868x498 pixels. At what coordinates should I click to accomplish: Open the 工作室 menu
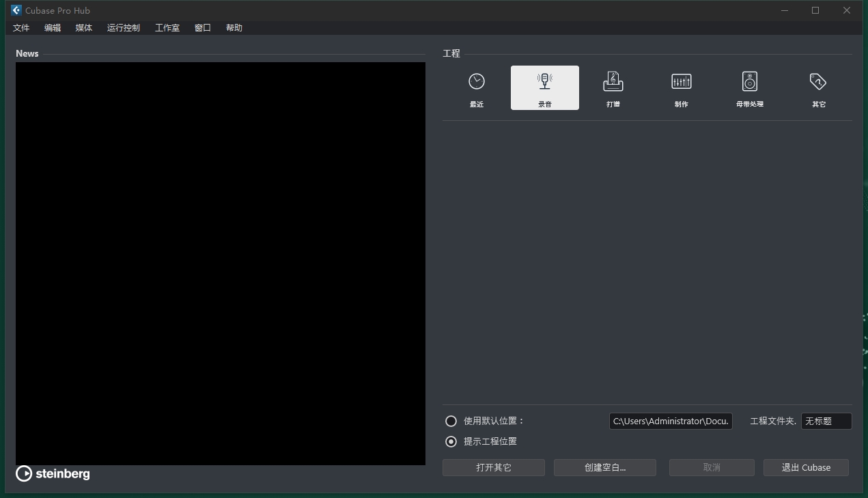(x=167, y=28)
